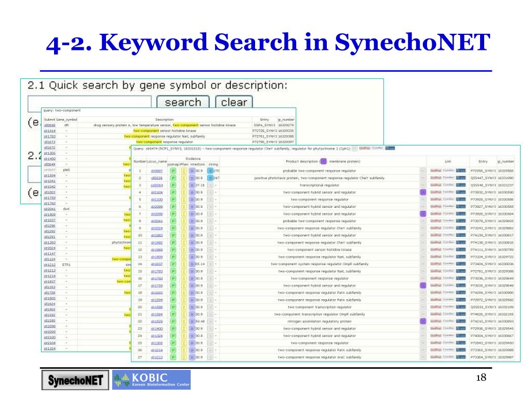Click psimap P icon in row 5
Viewport: 532px width, 399px height.
point(173,200)
